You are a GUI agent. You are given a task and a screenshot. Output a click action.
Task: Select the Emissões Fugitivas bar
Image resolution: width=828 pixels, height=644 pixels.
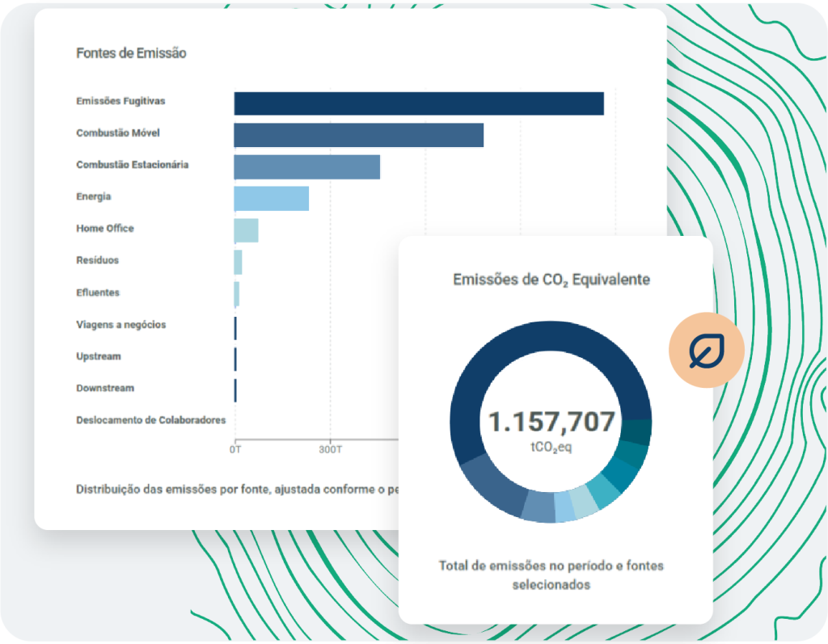point(419,103)
